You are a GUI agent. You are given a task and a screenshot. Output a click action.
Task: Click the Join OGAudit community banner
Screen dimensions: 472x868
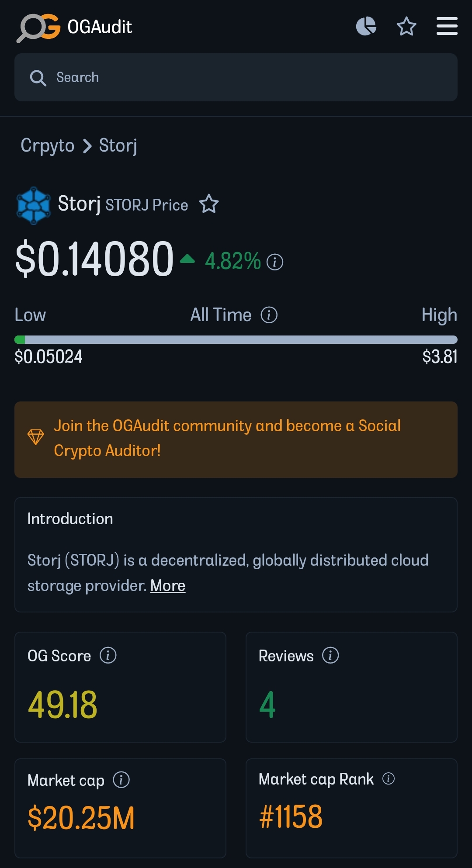pyautogui.click(x=236, y=439)
